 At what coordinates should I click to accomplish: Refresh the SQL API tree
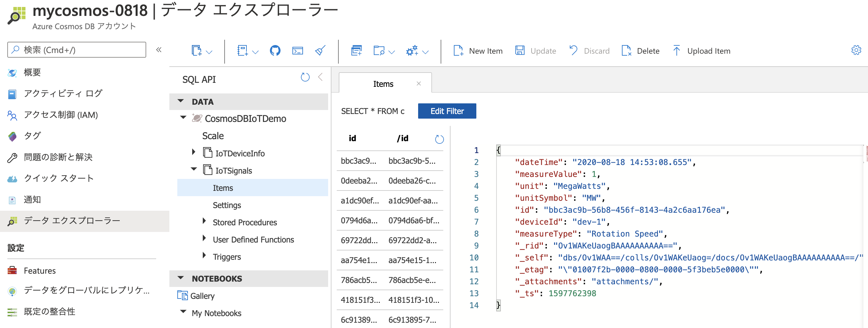[x=305, y=77]
